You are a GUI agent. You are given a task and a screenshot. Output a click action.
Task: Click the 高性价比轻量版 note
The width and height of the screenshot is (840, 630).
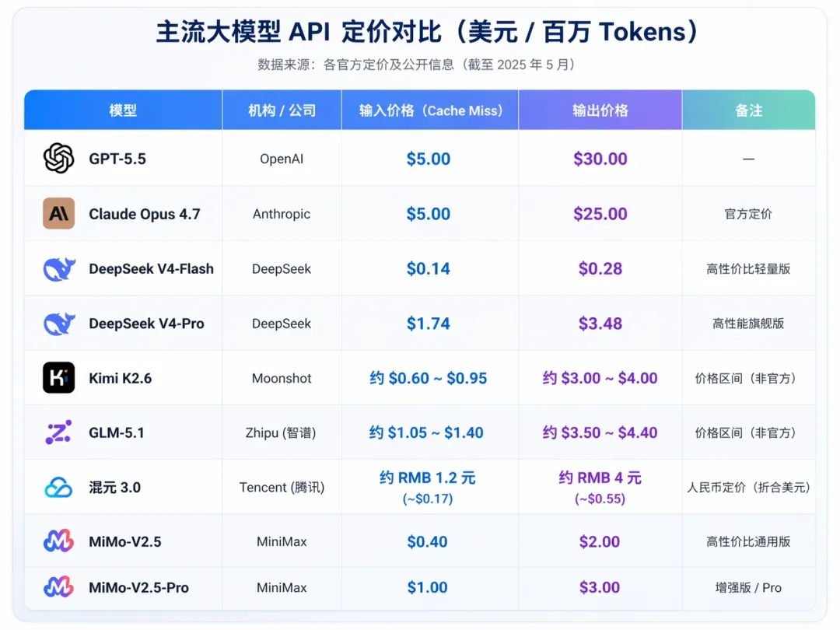748,269
